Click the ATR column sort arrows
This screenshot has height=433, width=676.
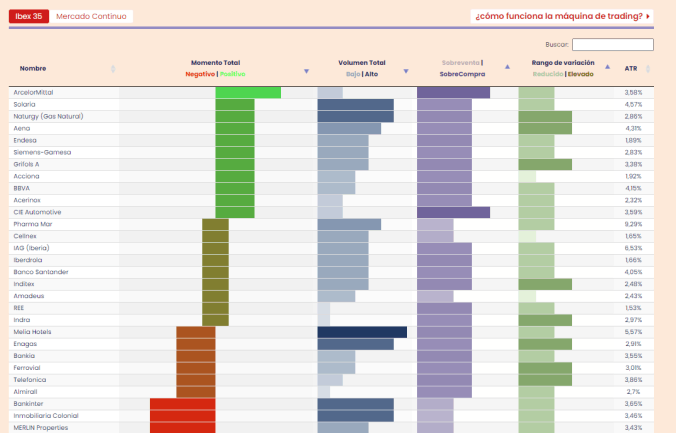(648, 69)
